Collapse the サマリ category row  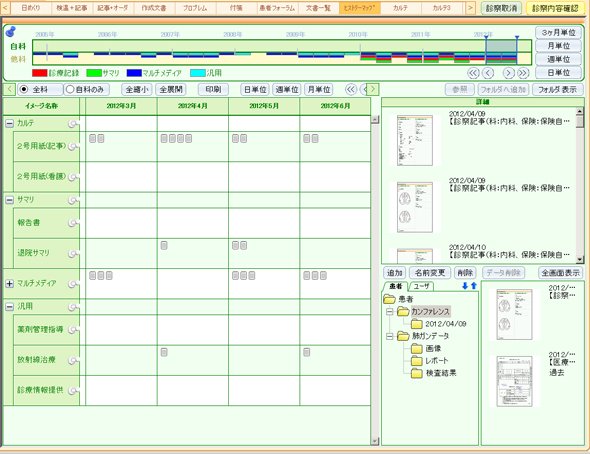coord(9,200)
